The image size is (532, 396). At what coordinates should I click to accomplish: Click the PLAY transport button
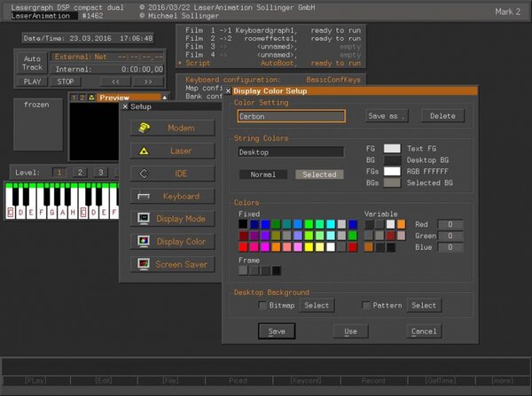coord(32,82)
